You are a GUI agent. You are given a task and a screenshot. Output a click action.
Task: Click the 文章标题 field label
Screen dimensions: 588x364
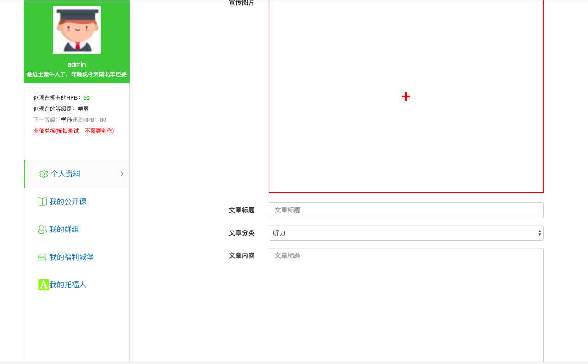[242, 210]
